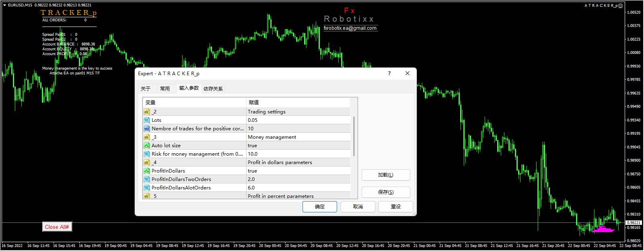Click the 确定 button

click(x=320, y=207)
